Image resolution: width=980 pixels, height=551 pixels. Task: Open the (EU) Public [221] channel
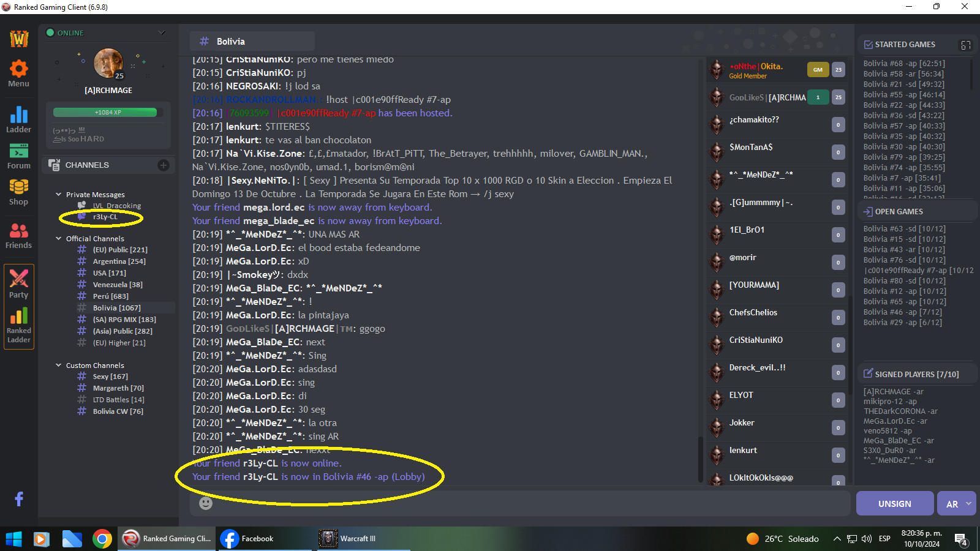click(120, 250)
